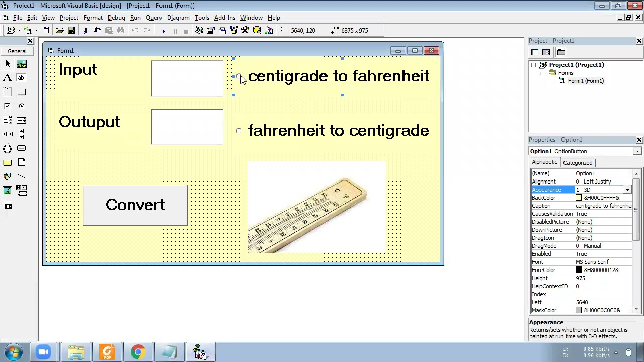Click the Open Project toolbar icon

pyautogui.click(x=59, y=30)
